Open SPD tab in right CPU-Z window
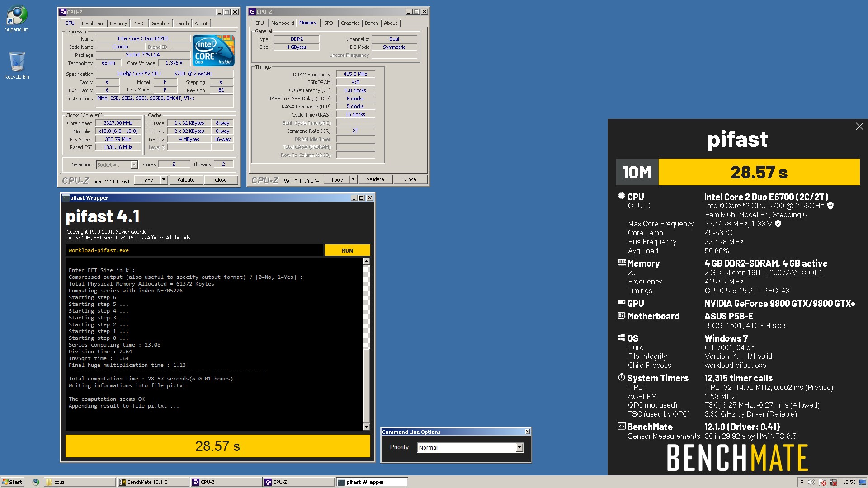Viewport: 868px width, 488px height. click(x=329, y=23)
